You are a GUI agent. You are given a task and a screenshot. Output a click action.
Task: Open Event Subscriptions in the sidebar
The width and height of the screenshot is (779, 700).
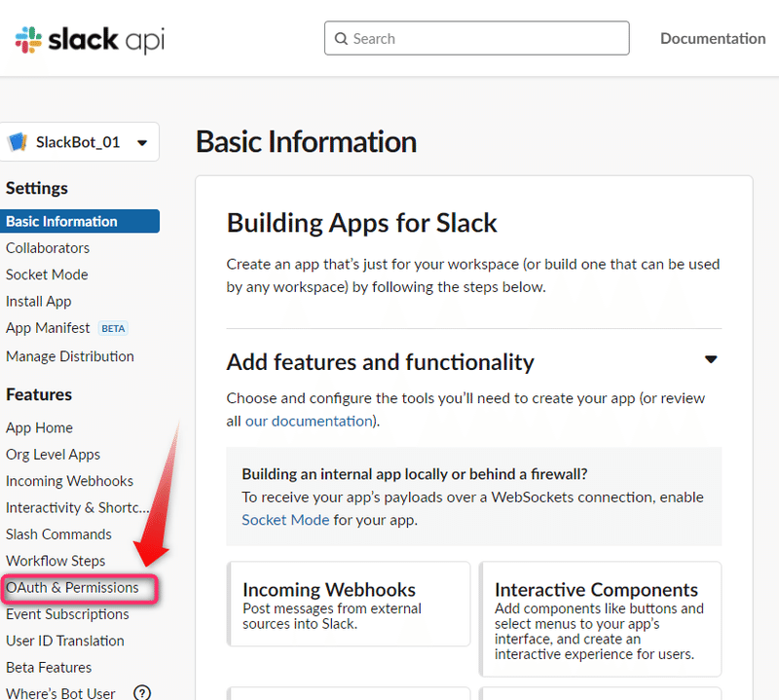(67, 614)
